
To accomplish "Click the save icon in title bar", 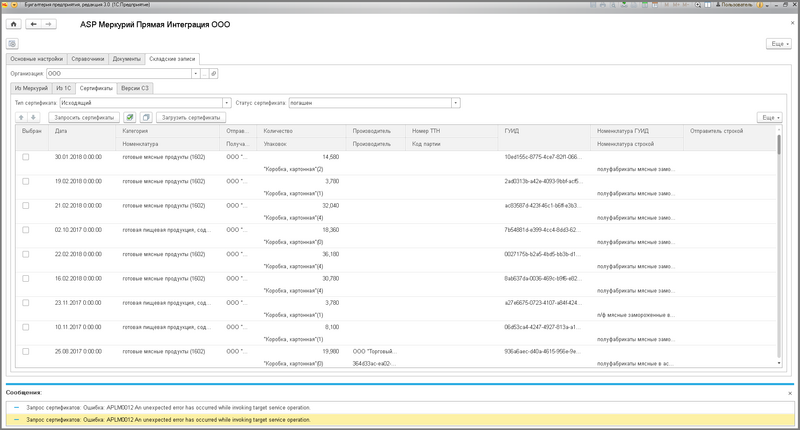I will (592, 5).
